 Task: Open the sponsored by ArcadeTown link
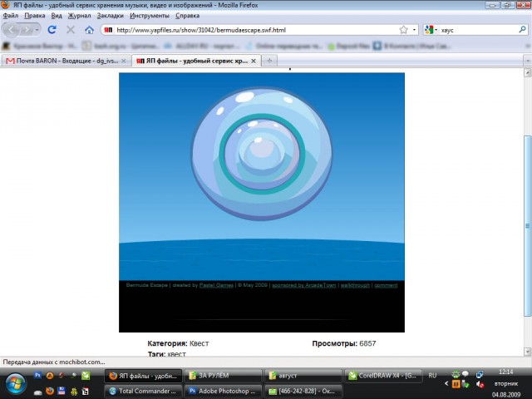304,285
